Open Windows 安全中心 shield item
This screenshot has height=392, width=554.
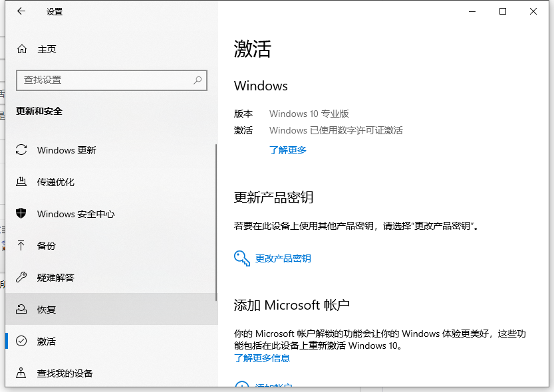(x=76, y=214)
